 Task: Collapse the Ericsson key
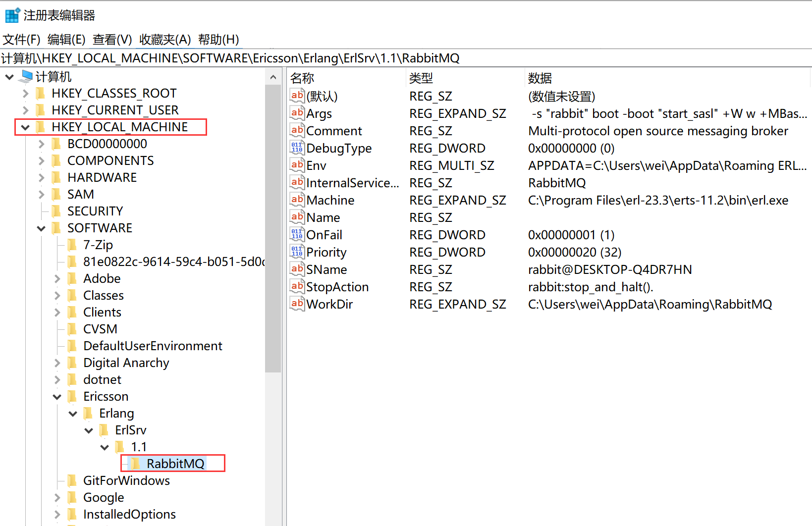pos(57,397)
